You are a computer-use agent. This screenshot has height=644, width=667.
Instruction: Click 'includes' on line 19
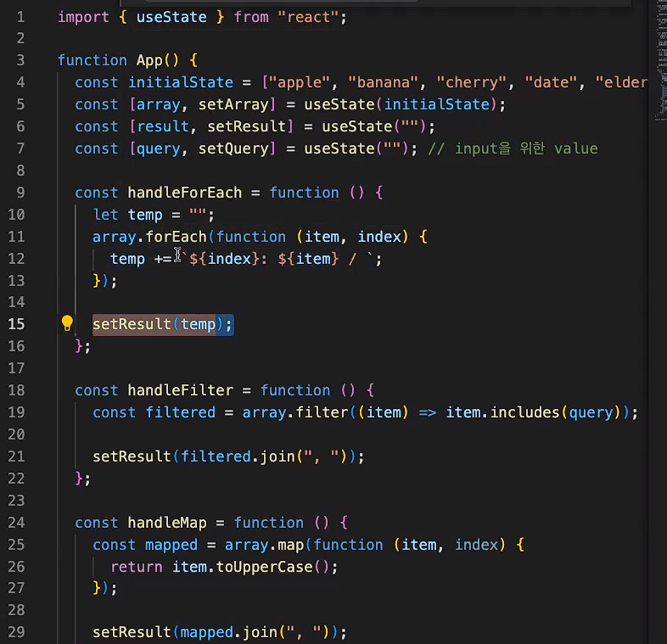(x=525, y=412)
